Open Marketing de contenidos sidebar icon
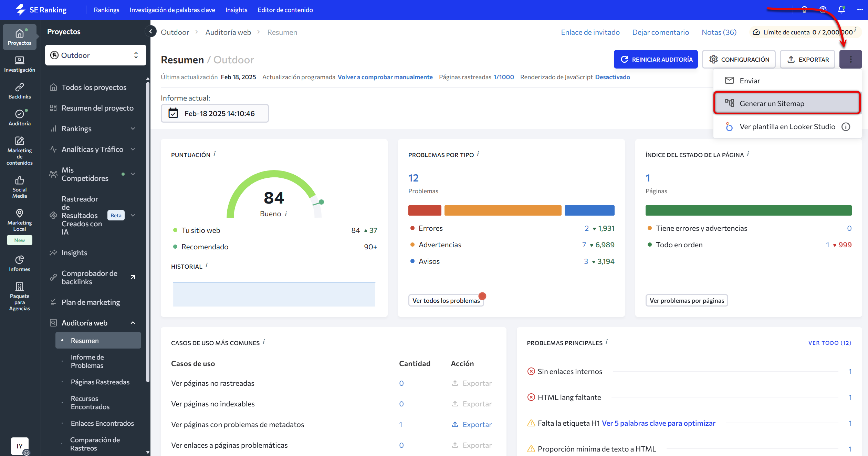 point(20,151)
